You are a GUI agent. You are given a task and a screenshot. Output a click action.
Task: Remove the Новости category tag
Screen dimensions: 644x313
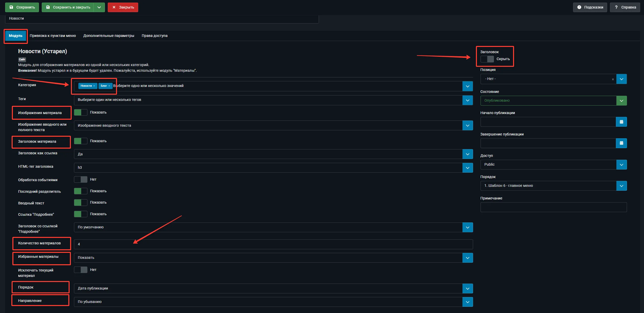tap(94, 86)
